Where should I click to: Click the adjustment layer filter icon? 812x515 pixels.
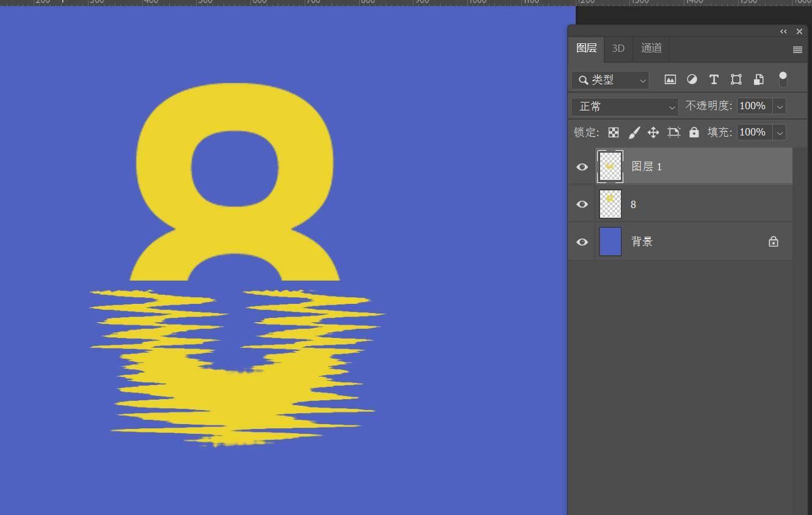[x=692, y=79]
